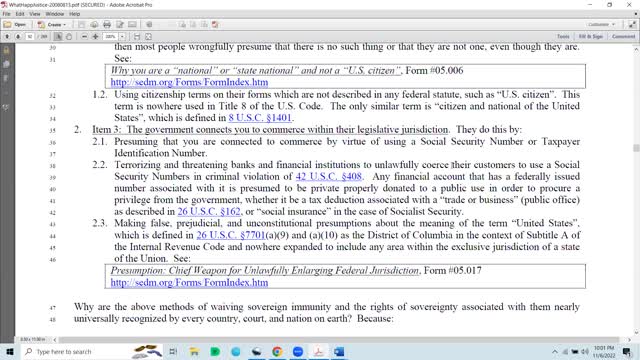Screen dimensions: 640x360
Task: Go to next page arrow
Action: 18,36
